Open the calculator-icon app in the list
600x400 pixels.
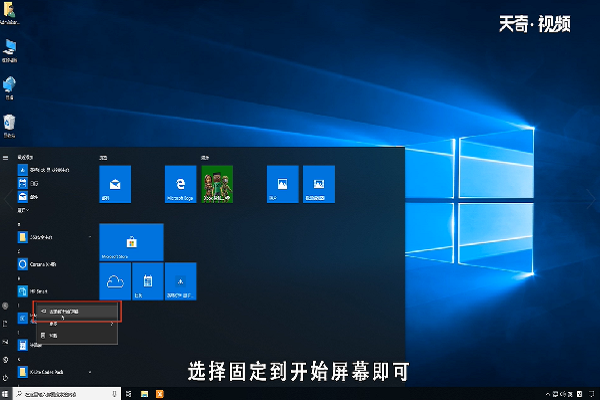click(23, 345)
